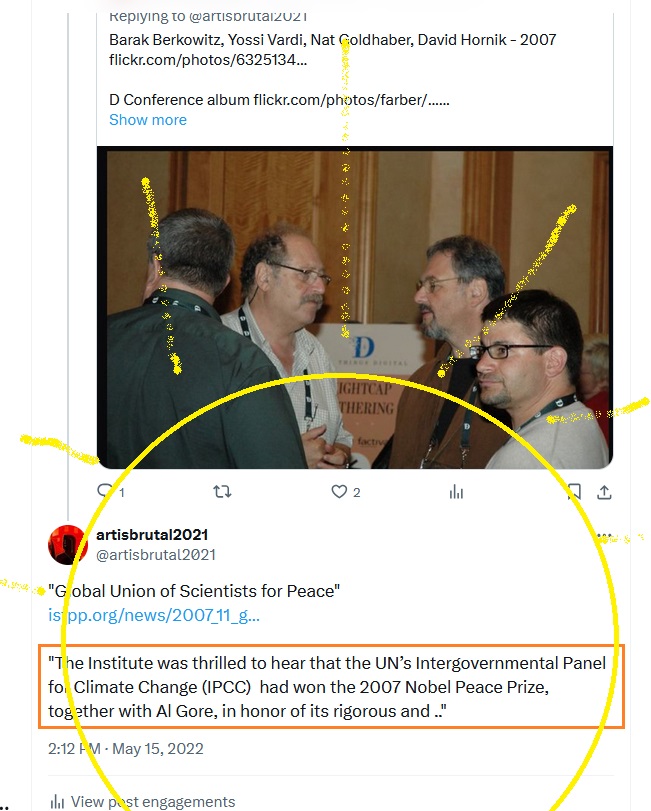
Task: Share the tweet with the upload icon
Action: pos(604,492)
